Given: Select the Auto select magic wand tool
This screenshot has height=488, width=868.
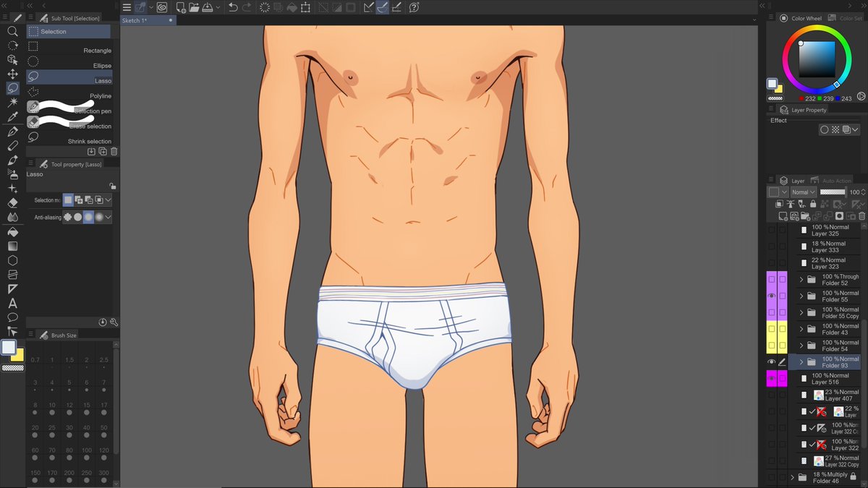Looking at the screenshot, I should (12, 102).
